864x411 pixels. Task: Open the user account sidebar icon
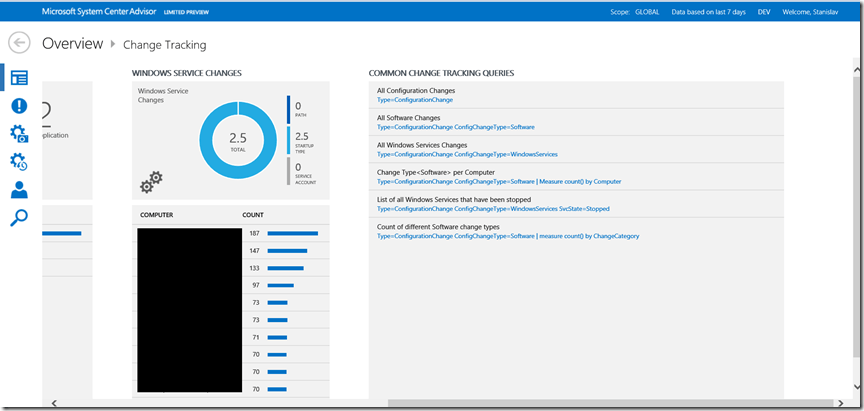(18, 190)
